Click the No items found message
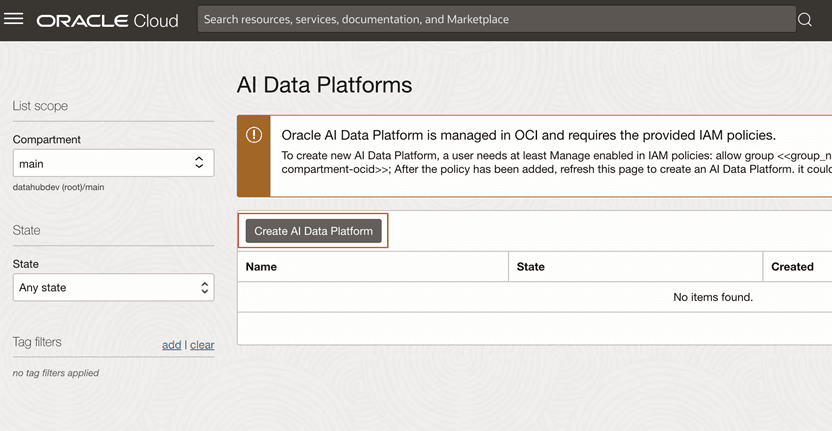 [x=712, y=297]
